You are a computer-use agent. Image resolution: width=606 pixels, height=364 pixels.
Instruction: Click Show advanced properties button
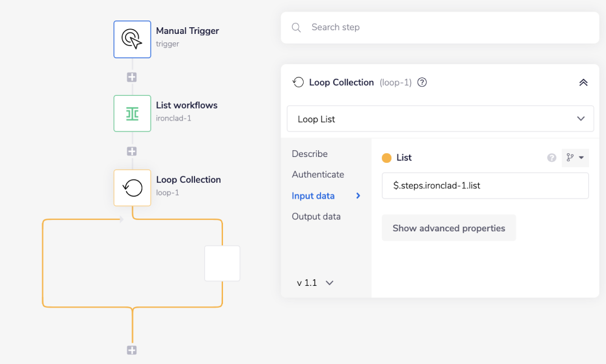click(x=448, y=228)
